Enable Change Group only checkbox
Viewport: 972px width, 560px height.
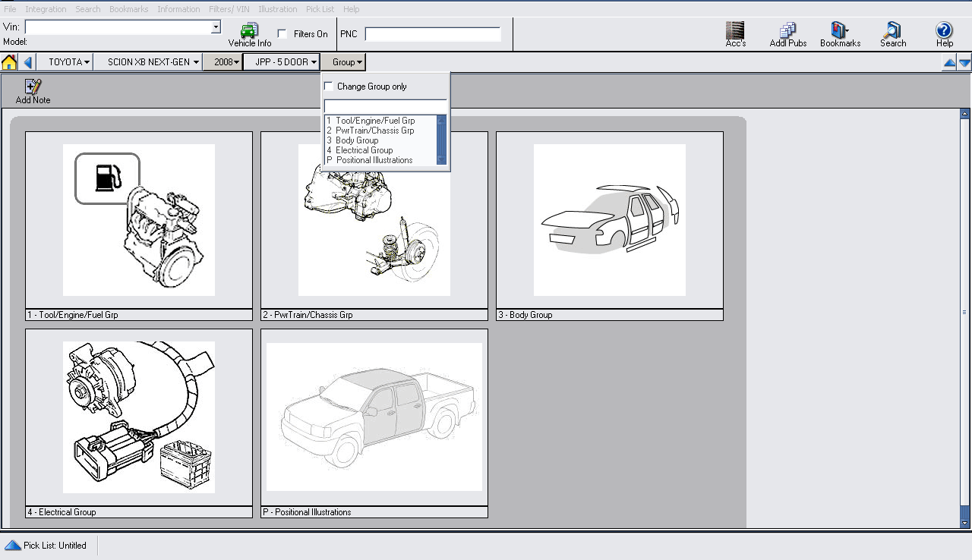pyautogui.click(x=329, y=86)
